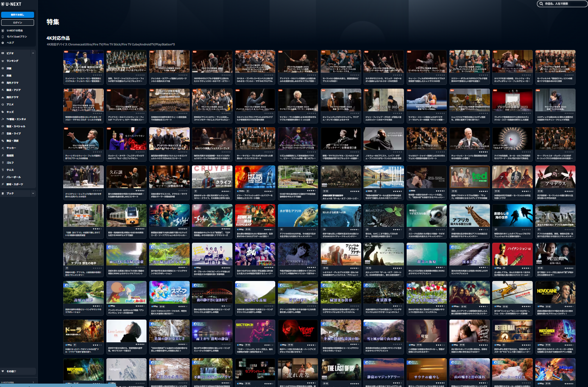
Task: Open the アフリカ 偉大なる国立公園 thumbnail
Action: tap(469, 215)
